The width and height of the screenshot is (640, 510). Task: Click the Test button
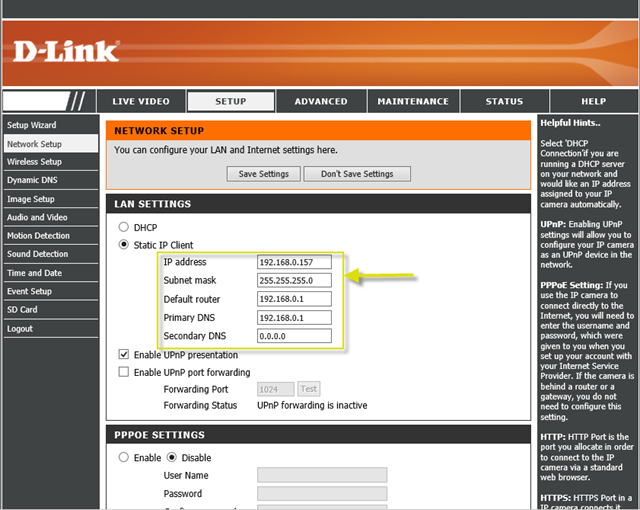click(x=309, y=389)
